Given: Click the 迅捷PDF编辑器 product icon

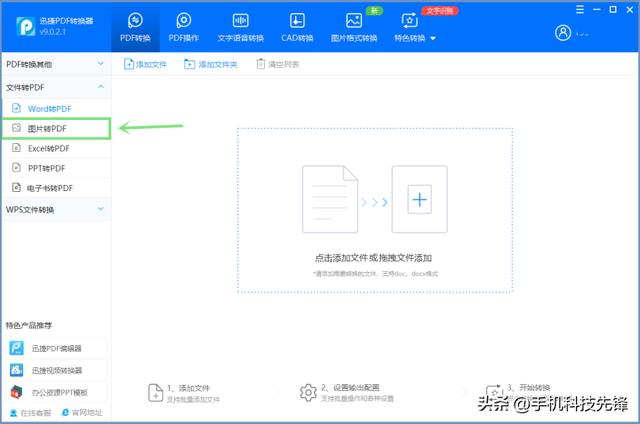Looking at the screenshot, I should (x=16, y=348).
